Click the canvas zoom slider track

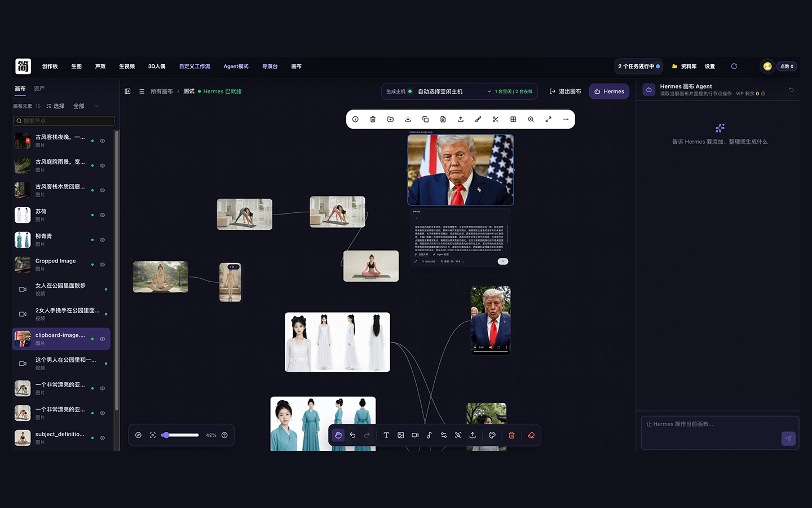pos(180,435)
